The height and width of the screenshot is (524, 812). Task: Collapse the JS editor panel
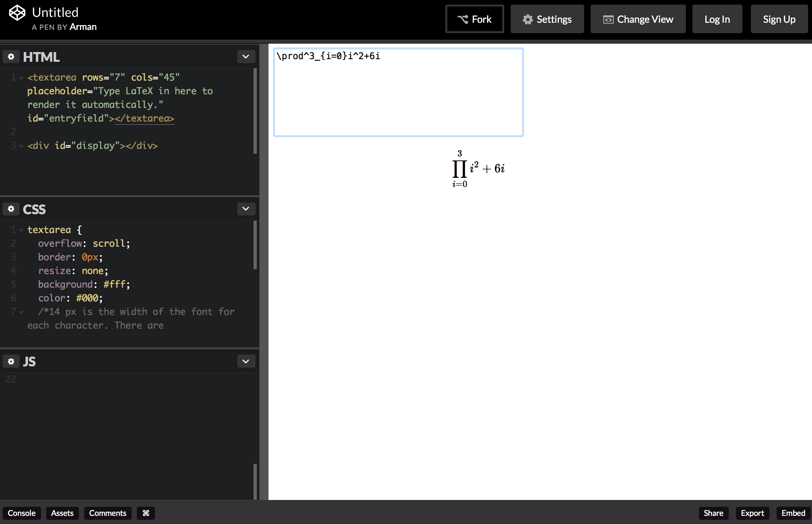tap(246, 361)
